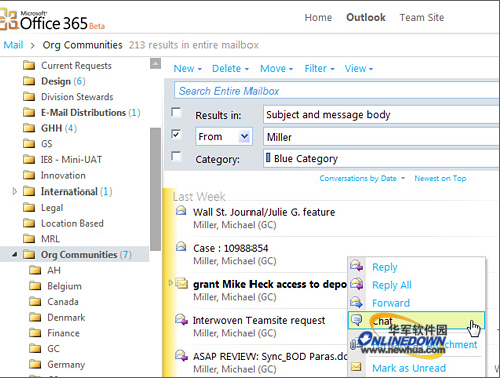This screenshot has height=378, width=500.
Task: Click the Location Based folder icon
Action: pyautogui.click(x=29, y=223)
